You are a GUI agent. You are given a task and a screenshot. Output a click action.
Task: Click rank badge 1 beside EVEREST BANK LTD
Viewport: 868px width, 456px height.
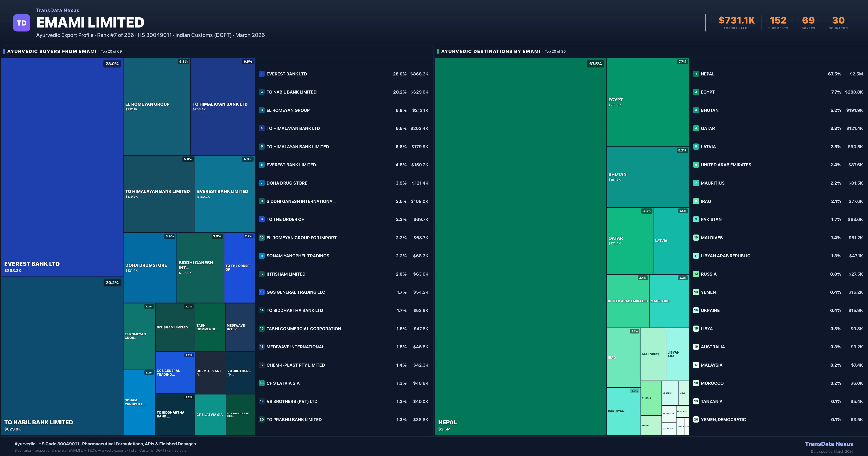[261, 74]
